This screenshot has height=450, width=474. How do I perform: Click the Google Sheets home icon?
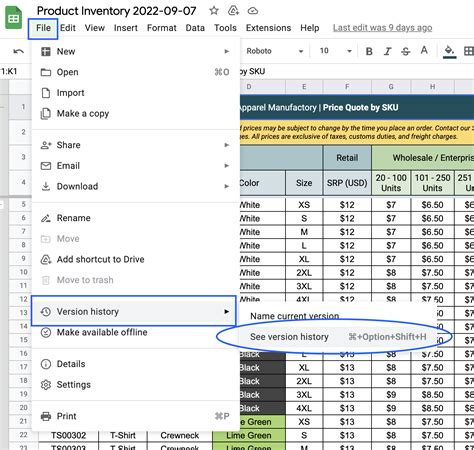[x=13, y=18]
